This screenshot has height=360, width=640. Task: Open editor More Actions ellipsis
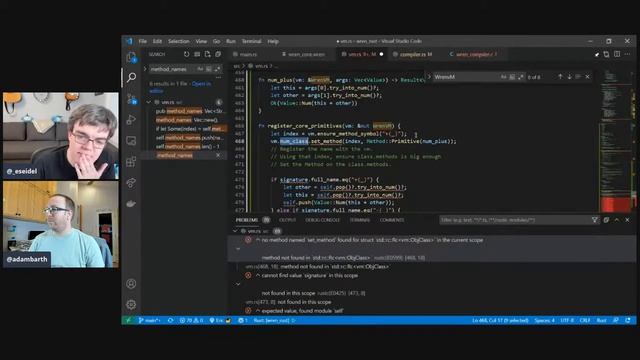pyautogui.click(x=627, y=54)
